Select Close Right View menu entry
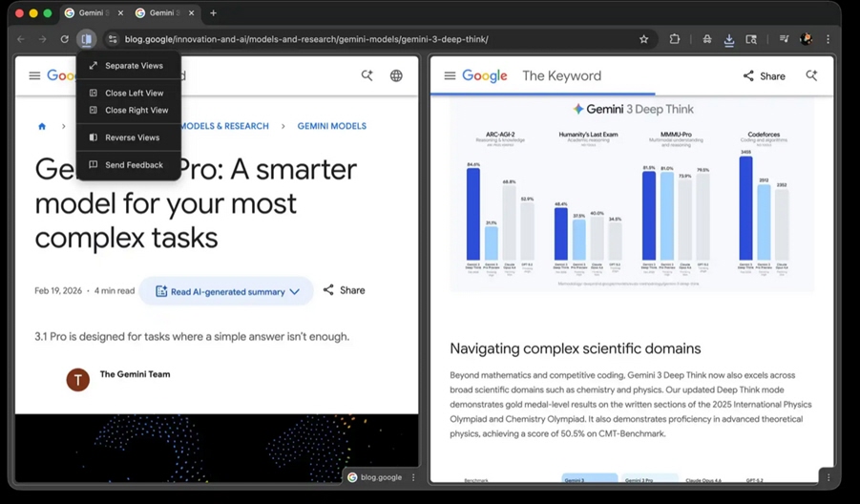The image size is (860, 504). [x=128, y=110]
